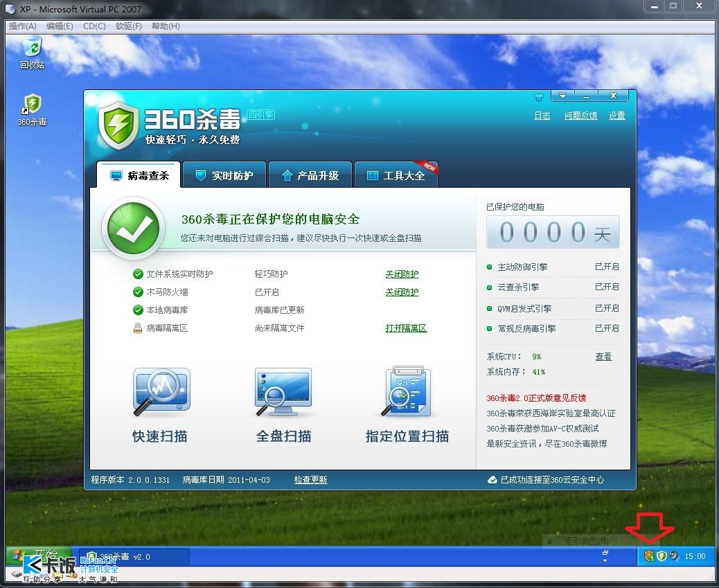This screenshot has width=719, height=588.
Task: Open the 设置 settings link
Action: pyautogui.click(x=616, y=116)
